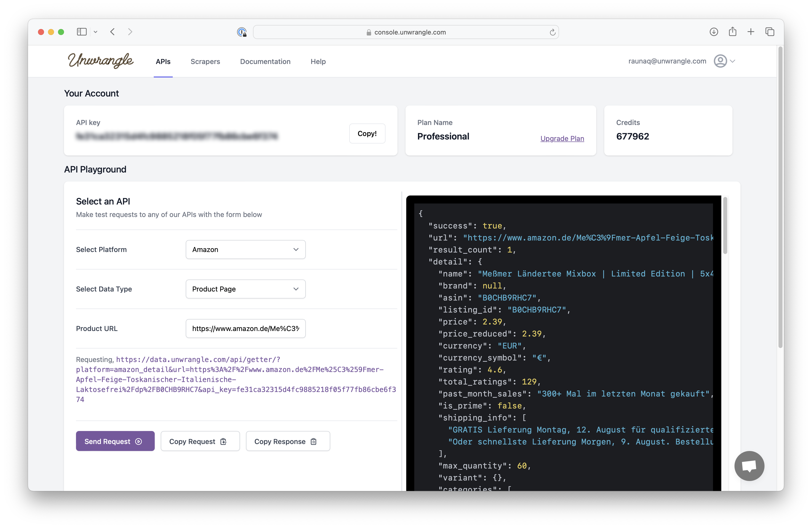Viewport: 812px width, 528px height.
Task: Click the requesting data.unwrangle.com API URL
Action: tap(236, 379)
